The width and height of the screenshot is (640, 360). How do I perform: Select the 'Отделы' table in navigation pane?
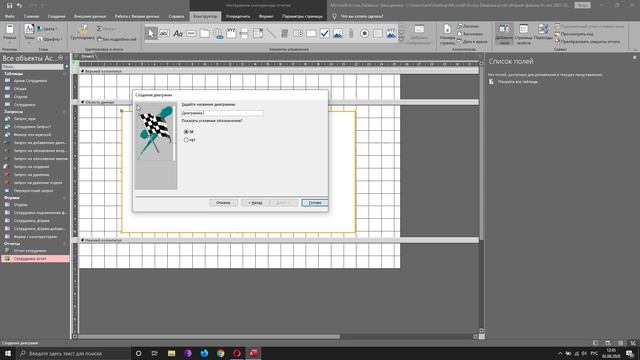coord(20,97)
